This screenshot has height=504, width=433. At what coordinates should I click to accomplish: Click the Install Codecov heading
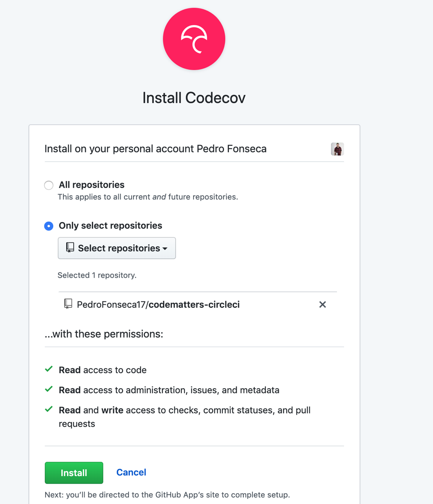point(194,97)
